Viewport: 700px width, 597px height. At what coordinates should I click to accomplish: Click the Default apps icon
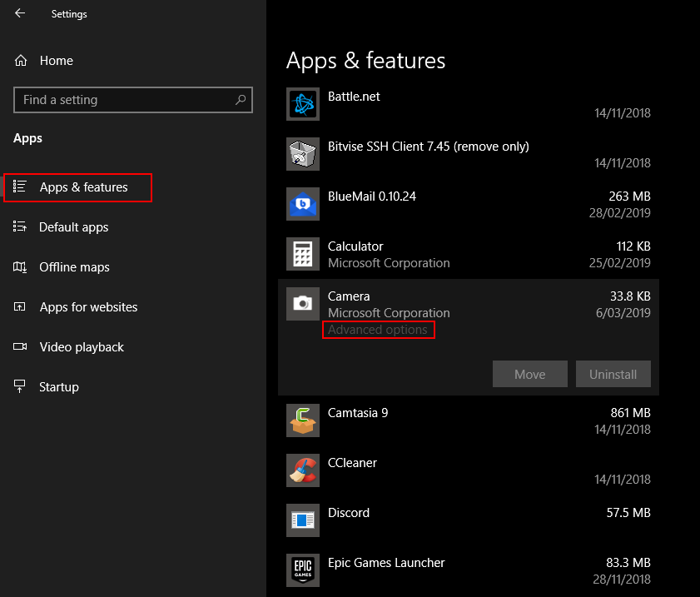point(20,226)
